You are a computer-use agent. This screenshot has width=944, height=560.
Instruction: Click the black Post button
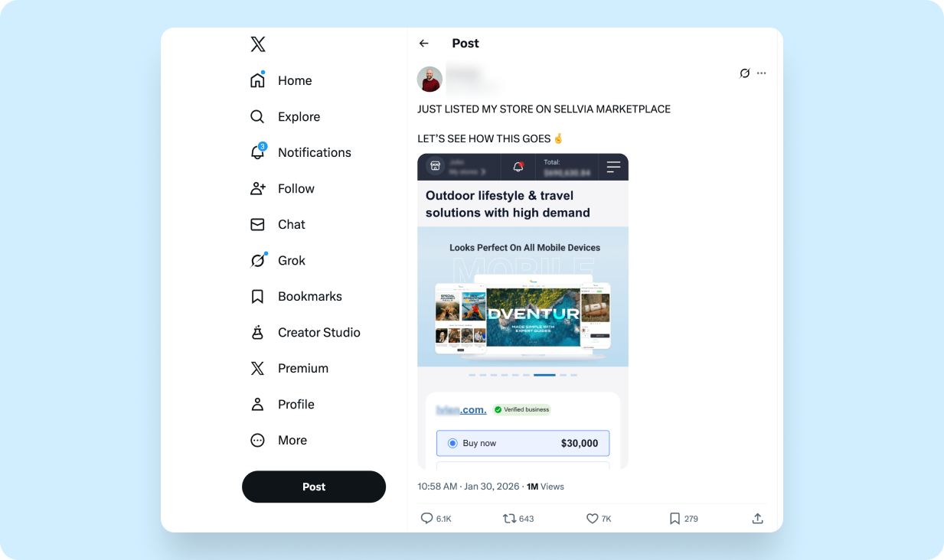pyautogui.click(x=314, y=487)
